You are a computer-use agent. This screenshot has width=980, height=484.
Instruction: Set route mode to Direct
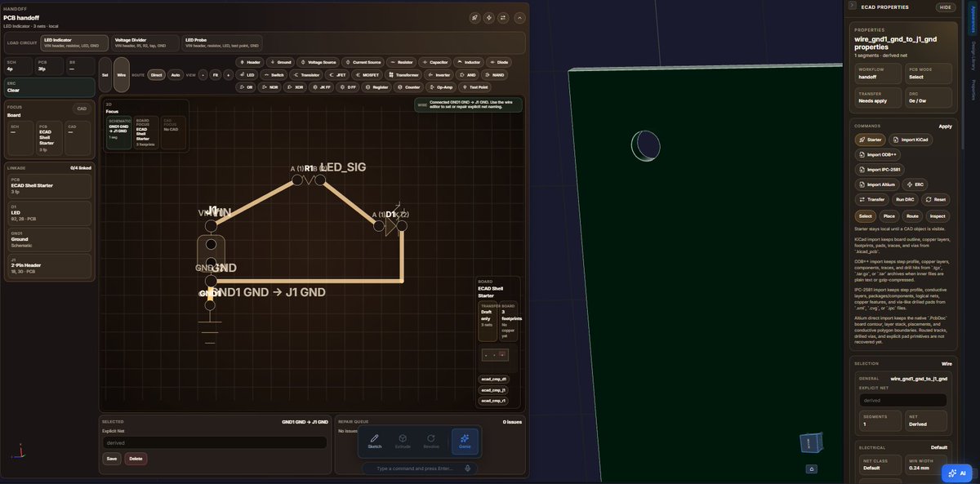(156, 74)
